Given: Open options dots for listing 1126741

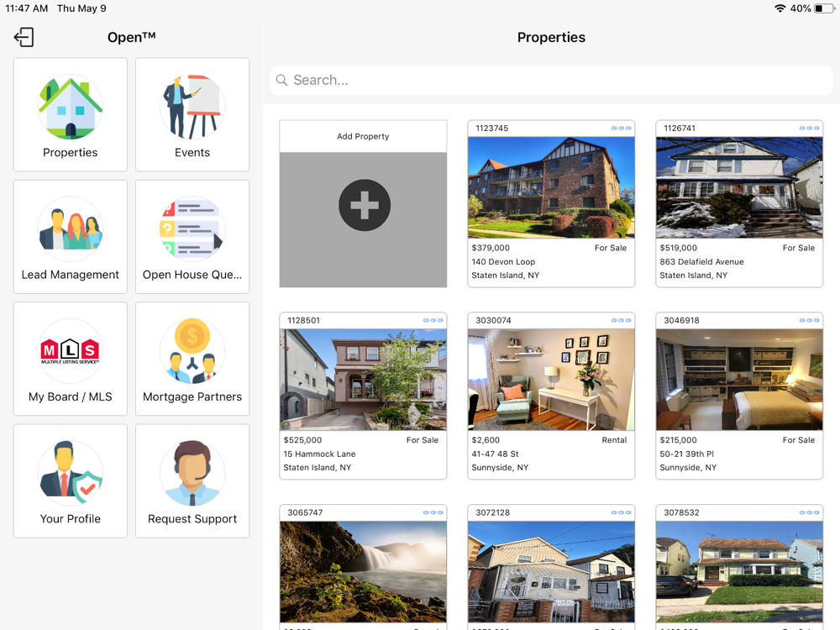Looking at the screenshot, I should pos(809,128).
